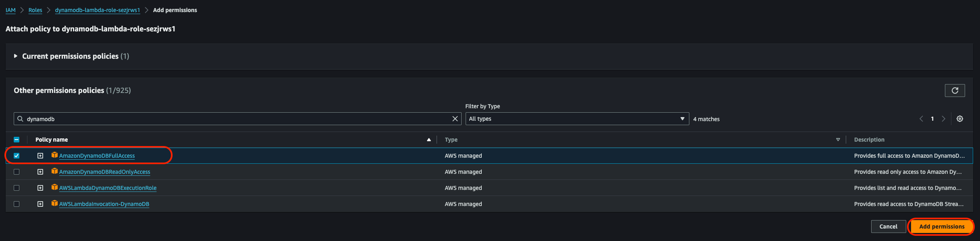Click the Add permissions button
Image resolution: width=980 pixels, height=241 pixels.
tap(942, 227)
